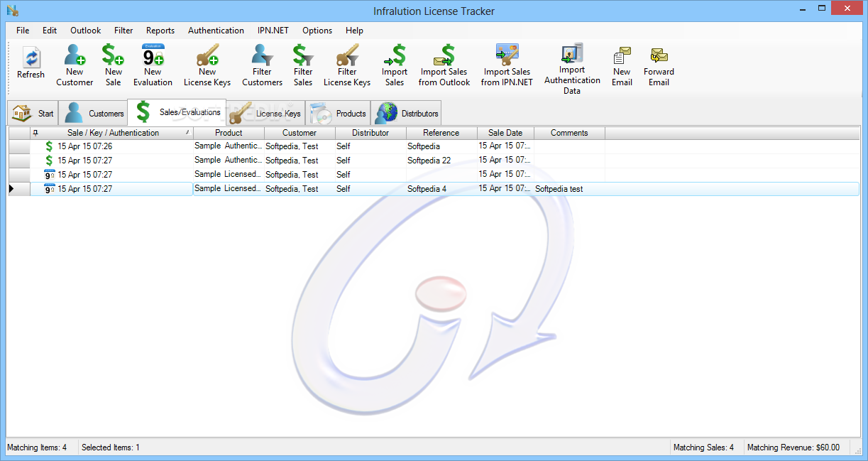Switch to the Start tab
Image resolution: width=868 pixels, height=461 pixels.
coord(33,113)
